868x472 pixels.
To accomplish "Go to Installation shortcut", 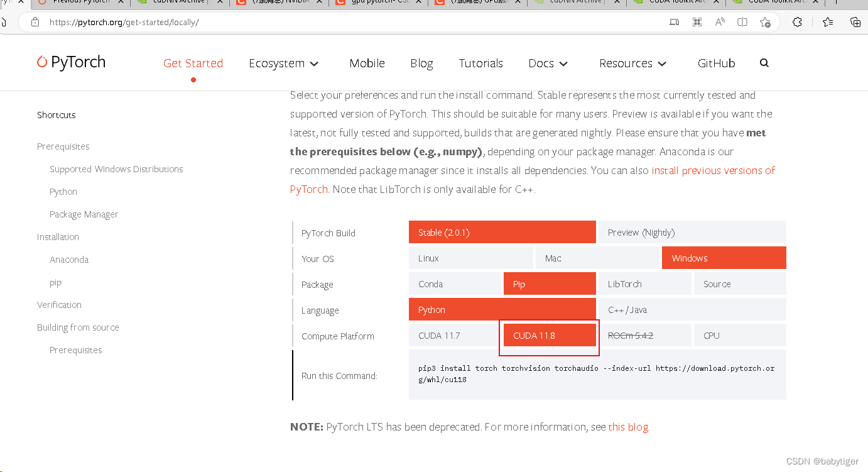I will point(58,237).
